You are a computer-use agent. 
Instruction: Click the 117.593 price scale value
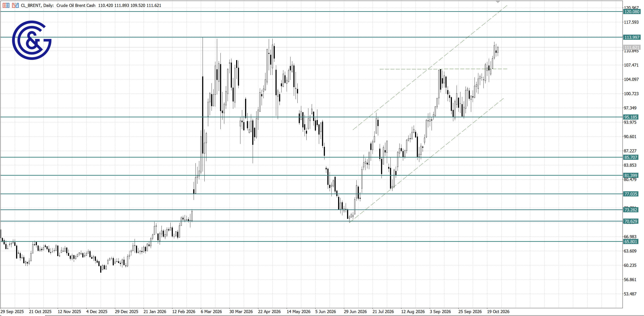coord(631,22)
